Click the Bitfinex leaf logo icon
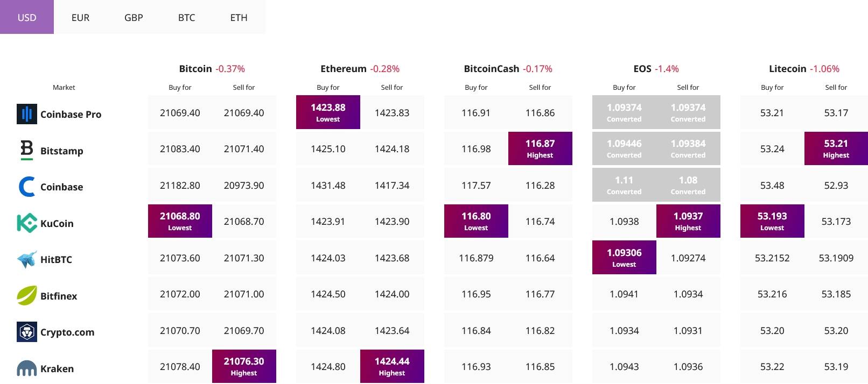Viewport: 868px width, 384px height. [27, 296]
